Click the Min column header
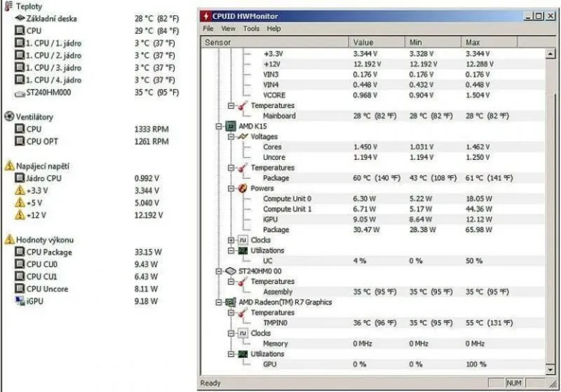Screen dimensions: 561x392 433,42
